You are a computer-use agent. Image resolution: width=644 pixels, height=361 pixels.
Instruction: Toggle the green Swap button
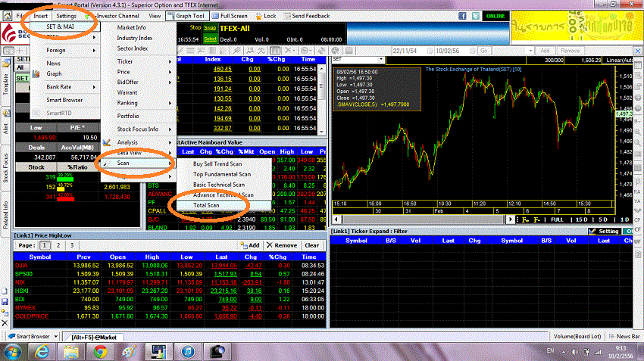point(210,28)
